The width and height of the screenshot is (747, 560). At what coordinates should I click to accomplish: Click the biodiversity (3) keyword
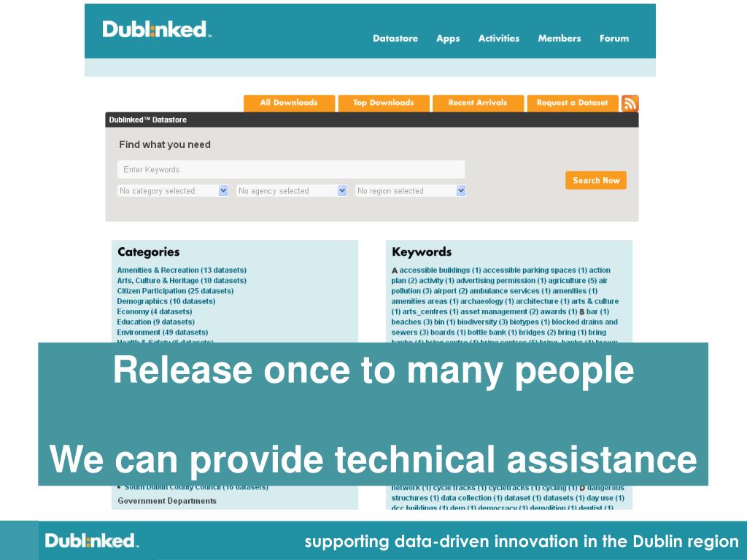click(483, 322)
